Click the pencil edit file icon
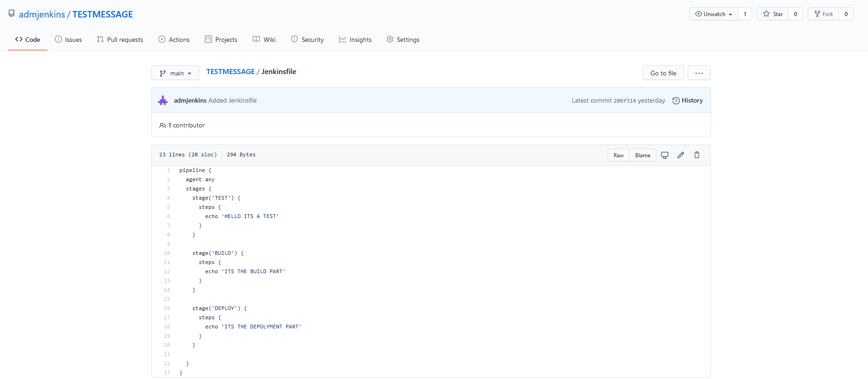The image size is (868, 379). pos(681,155)
